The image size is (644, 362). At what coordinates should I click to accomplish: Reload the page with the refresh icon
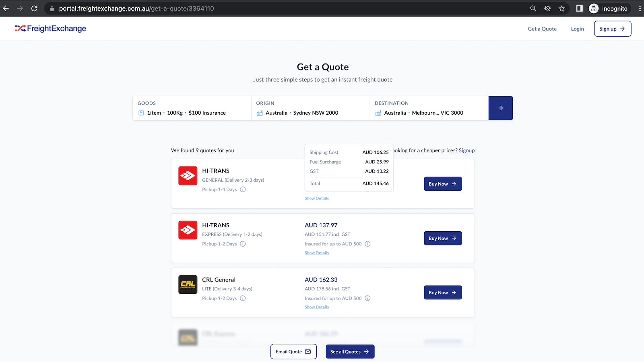[x=35, y=8]
